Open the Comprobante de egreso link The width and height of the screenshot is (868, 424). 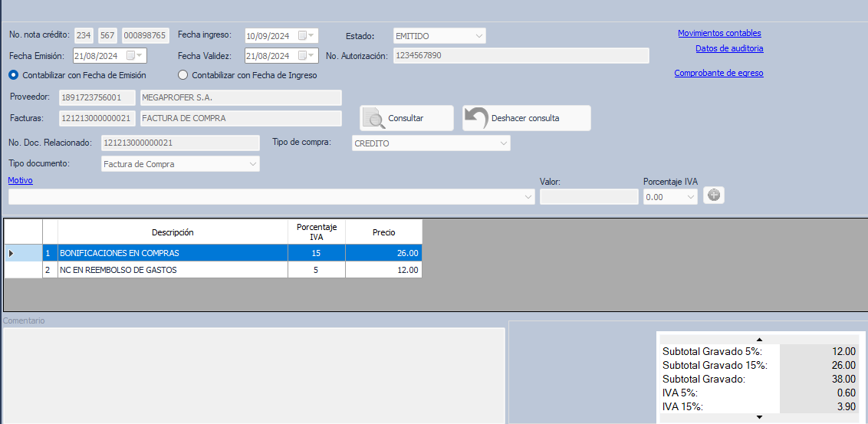(718, 73)
